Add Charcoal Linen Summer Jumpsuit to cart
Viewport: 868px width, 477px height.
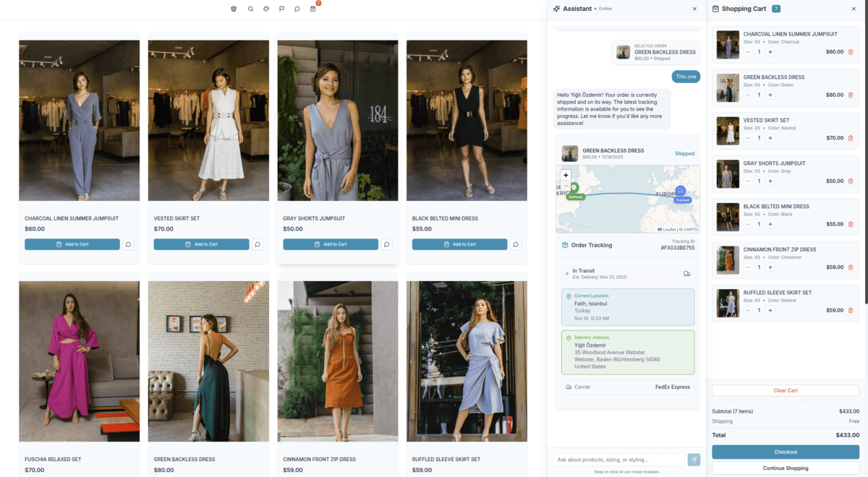(x=72, y=244)
